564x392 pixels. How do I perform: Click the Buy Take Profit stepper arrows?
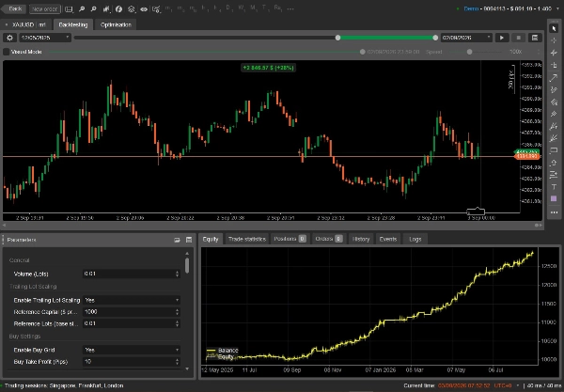[177, 361]
